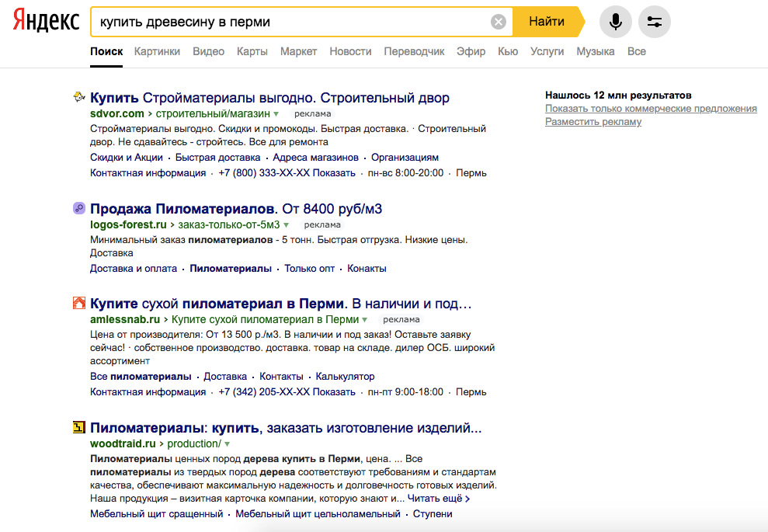Click Разместить рекламу link
The width and height of the screenshot is (768, 532).
click(x=593, y=121)
